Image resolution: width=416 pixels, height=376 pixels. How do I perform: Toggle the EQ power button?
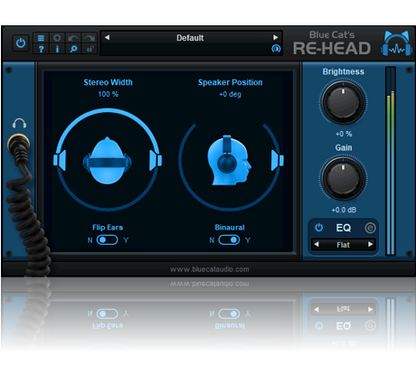click(319, 228)
